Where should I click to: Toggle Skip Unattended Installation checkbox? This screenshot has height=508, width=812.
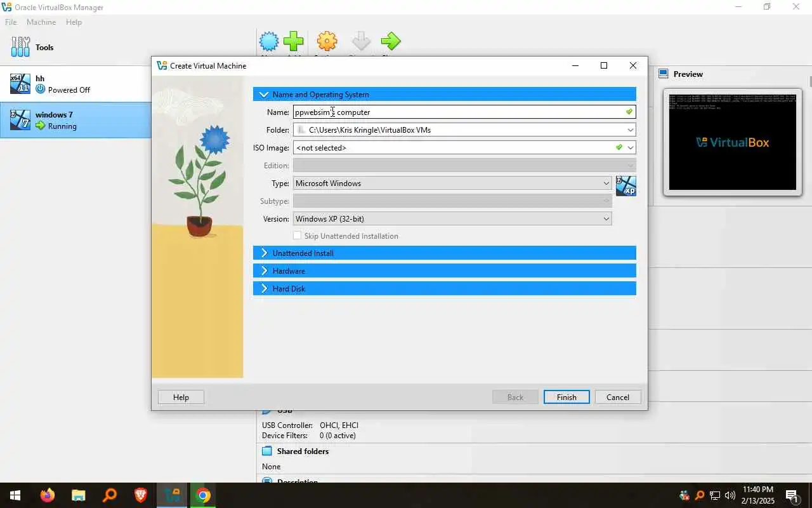point(297,236)
